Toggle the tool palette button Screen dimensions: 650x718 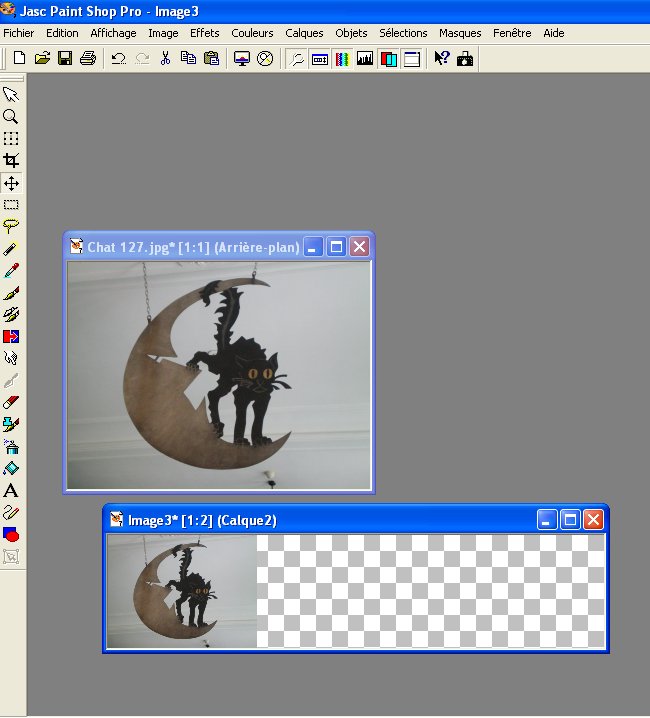pyautogui.click(x=297, y=59)
